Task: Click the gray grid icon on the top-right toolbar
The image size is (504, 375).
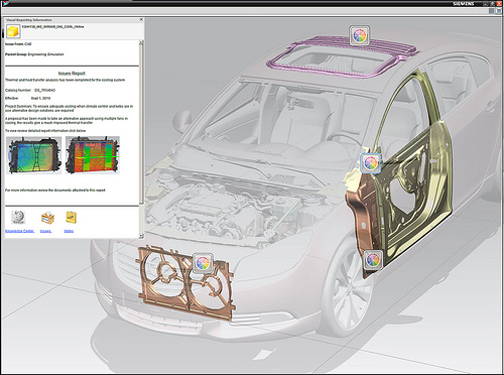Action: (492, 11)
